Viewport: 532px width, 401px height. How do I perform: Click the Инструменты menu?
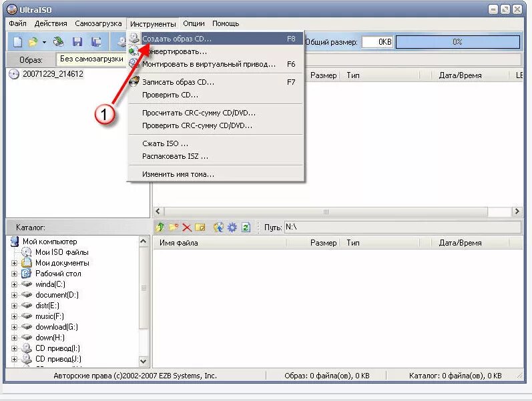pos(153,24)
